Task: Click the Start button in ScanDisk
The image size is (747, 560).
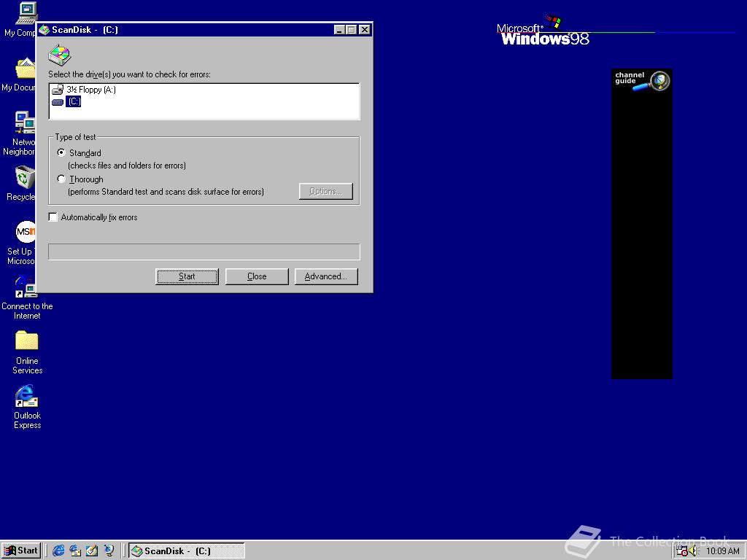Action: (x=187, y=276)
